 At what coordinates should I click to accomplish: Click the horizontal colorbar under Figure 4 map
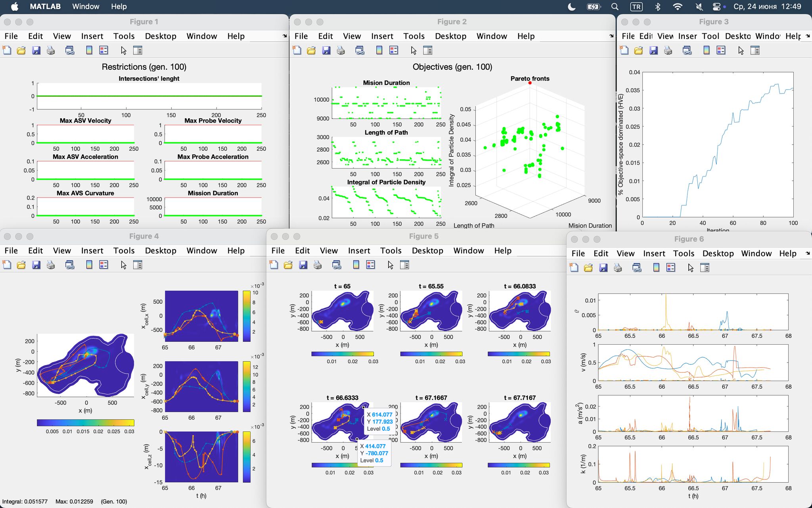click(86, 423)
